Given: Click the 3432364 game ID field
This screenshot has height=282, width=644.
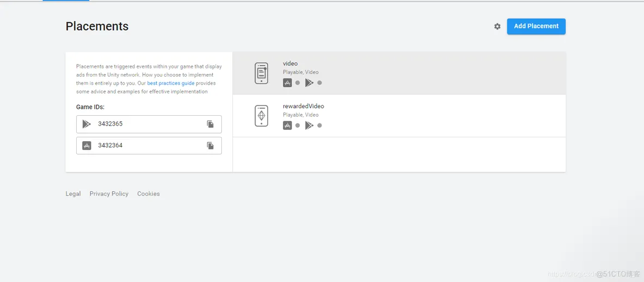Looking at the screenshot, I should pyautogui.click(x=149, y=145).
